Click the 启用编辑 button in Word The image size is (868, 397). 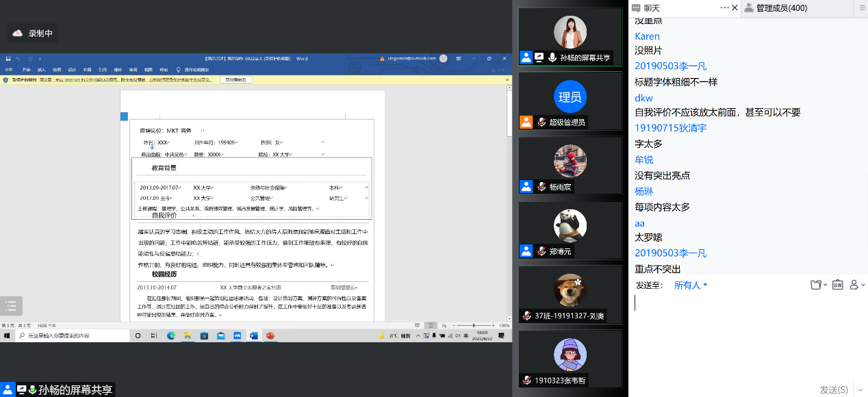point(236,80)
